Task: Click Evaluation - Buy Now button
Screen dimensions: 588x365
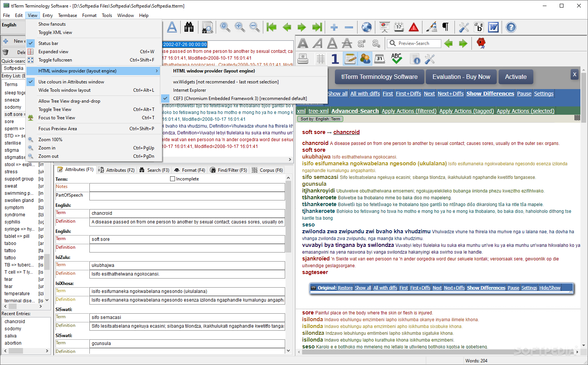Action: [461, 77]
